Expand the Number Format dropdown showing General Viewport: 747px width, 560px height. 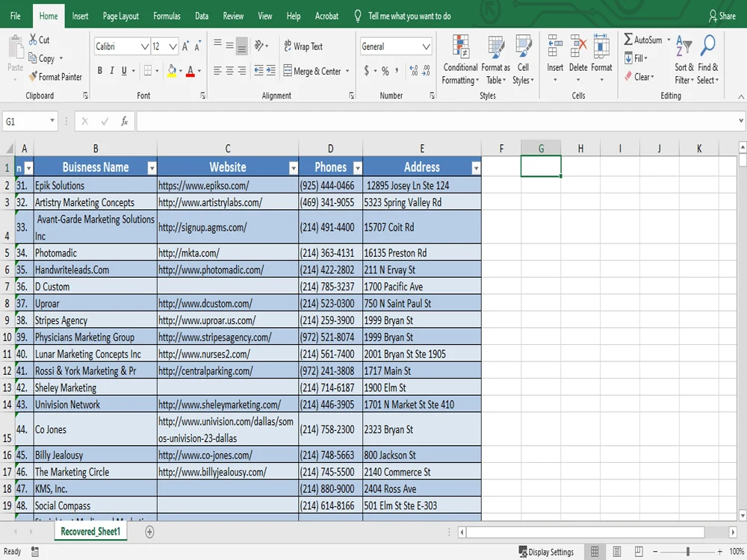[x=427, y=46]
